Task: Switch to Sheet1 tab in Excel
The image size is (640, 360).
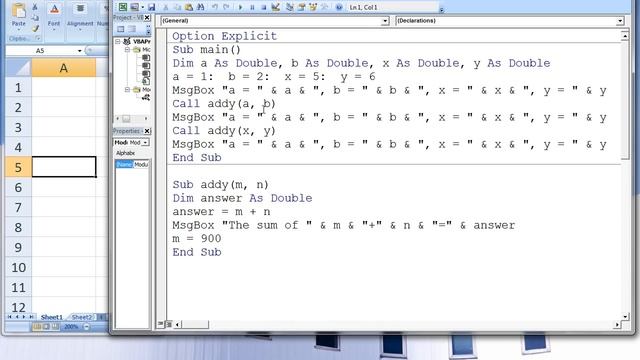Action: [x=52, y=317]
